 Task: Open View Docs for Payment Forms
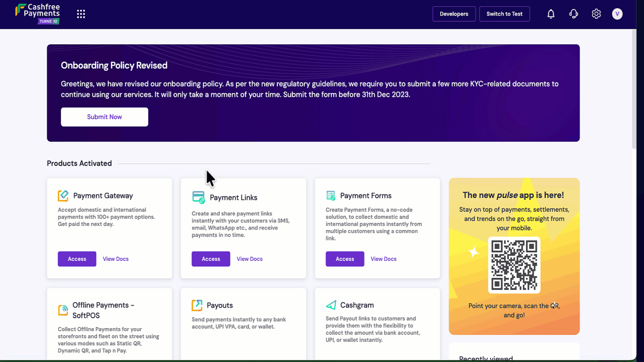point(383,259)
